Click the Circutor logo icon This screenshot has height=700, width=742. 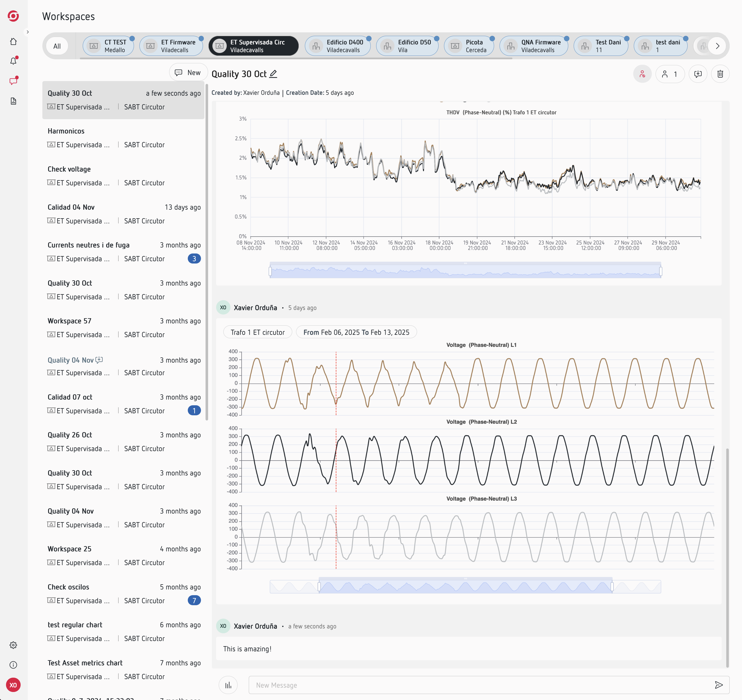coord(13,16)
